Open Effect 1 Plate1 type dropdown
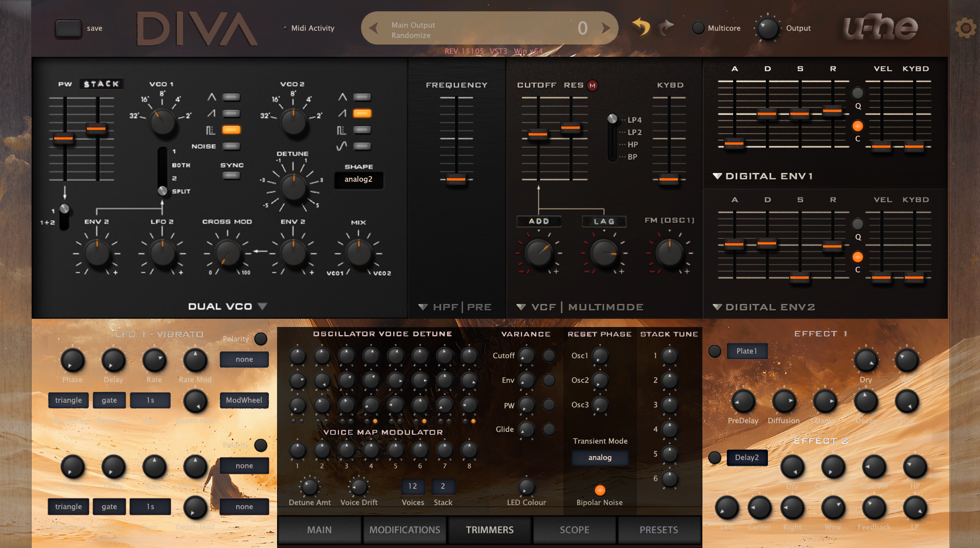This screenshot has height=548, width=980. coord(747,351)
